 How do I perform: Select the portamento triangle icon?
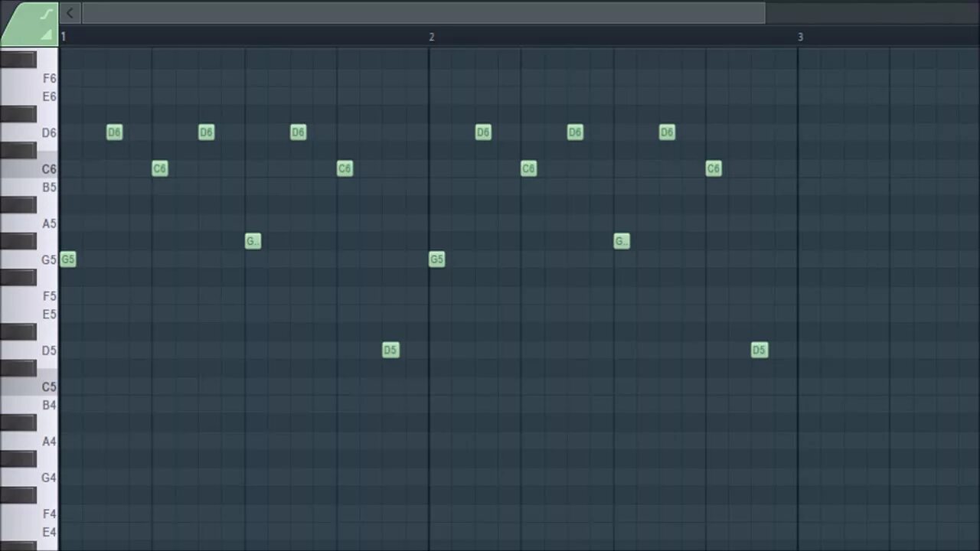(46, 34)
